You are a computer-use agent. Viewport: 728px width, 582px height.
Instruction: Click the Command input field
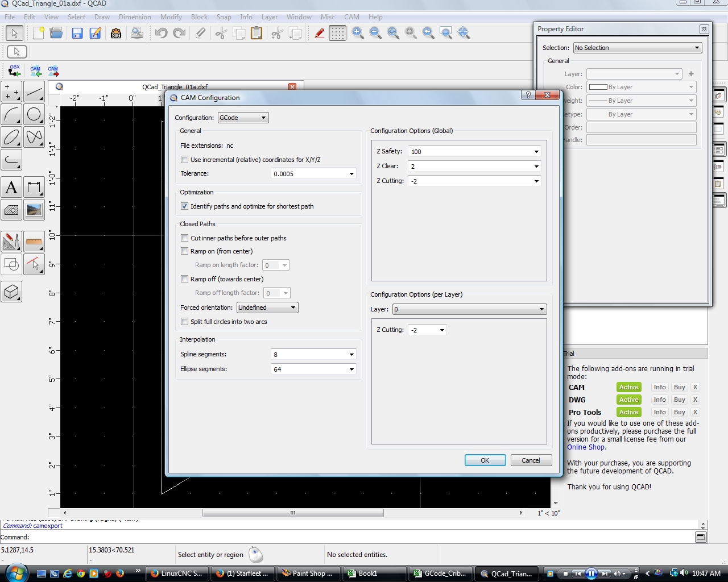(x=362, y=537)
